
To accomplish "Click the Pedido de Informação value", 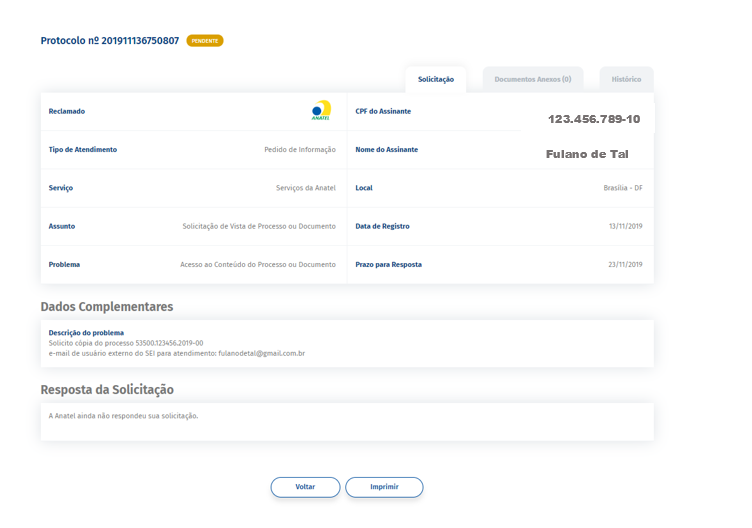I will pos(300,150).
